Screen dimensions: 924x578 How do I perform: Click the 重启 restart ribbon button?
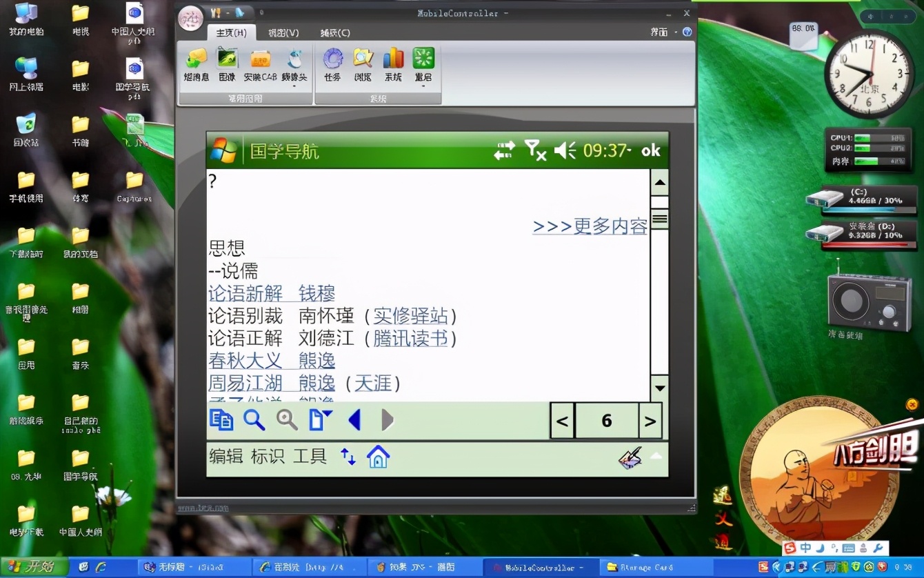tap(423, 66)
